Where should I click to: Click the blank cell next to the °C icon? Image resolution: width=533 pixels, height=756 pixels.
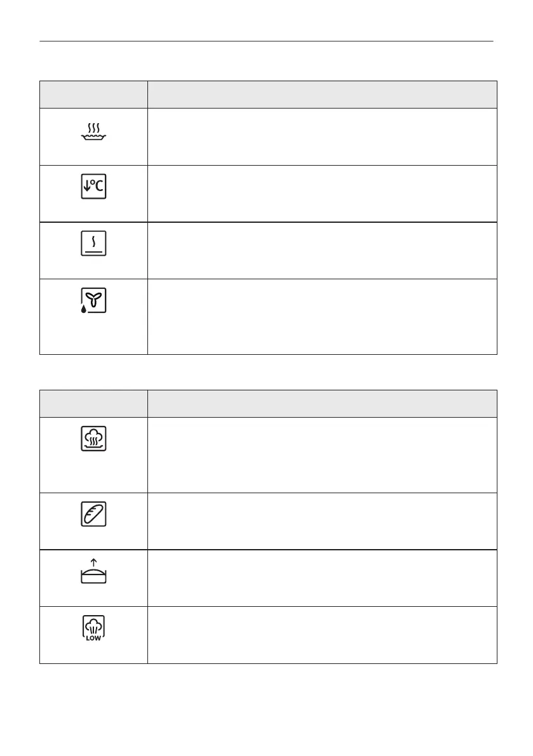coord(321,194)
